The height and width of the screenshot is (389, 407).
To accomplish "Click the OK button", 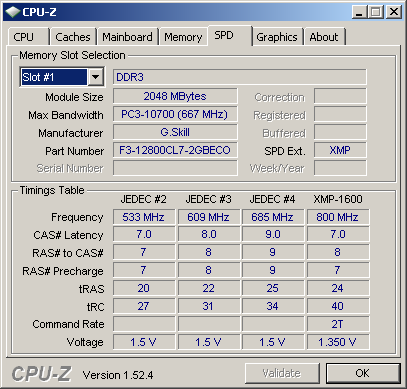I will point(363,373).
